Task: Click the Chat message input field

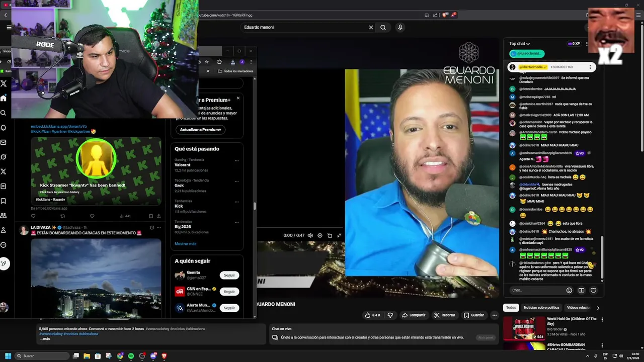Action: [x=537, y=290]
